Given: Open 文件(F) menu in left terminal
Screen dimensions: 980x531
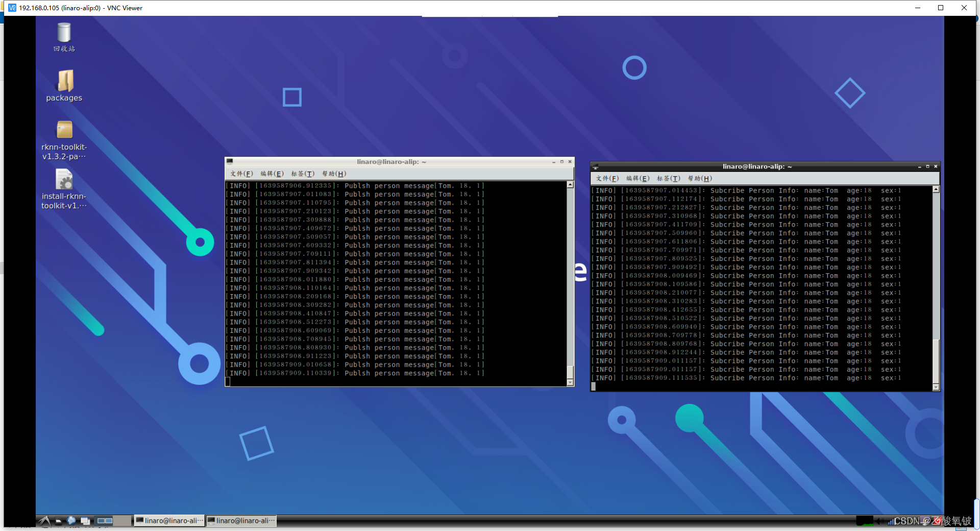Looking at the screenshot, I should tap(241, 174).
